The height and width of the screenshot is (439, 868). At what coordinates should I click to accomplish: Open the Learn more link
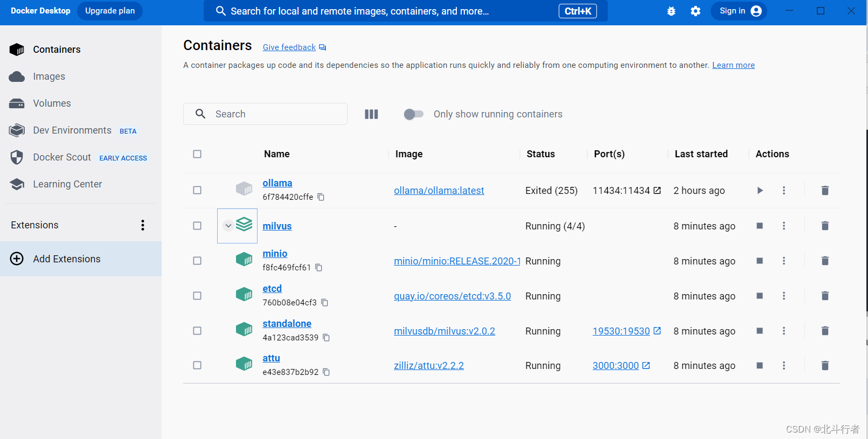click(x=733, y=65)
